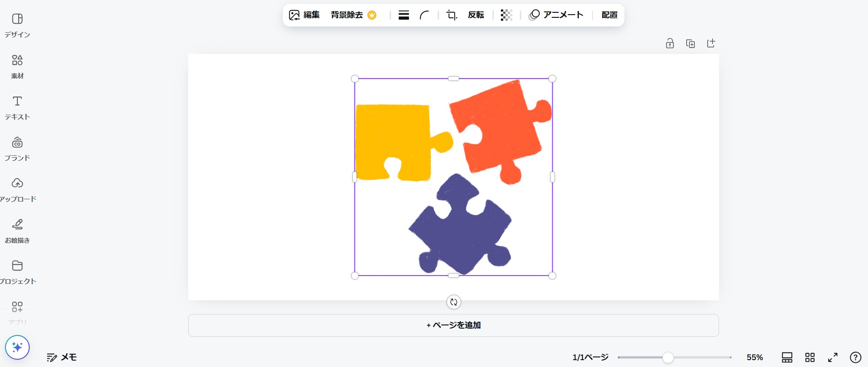The image size is (868, 367).
Task: Click the 編集 (Edit) image button
Action: (x=304, y=15)
